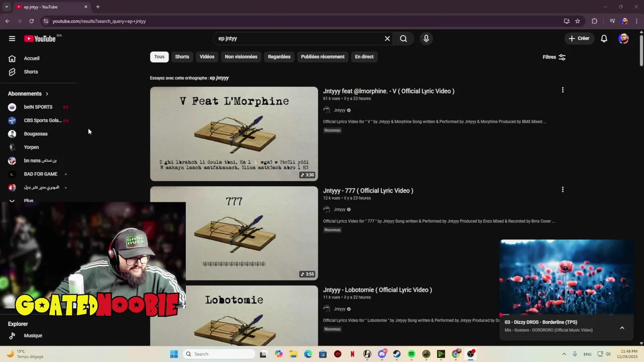Click suggested spelling 'ep jntyyy'
Image resolution: width=644 pixels, height=362 pixels.
click(x=219, y=78)
